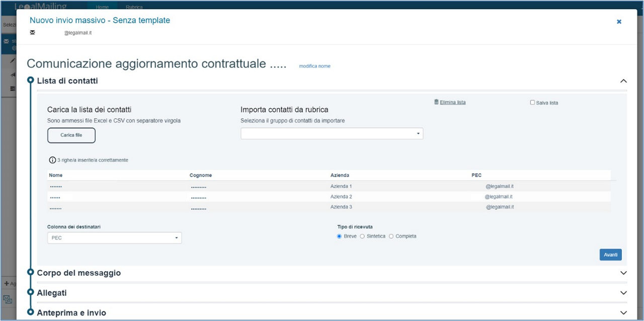Select the Breve receipt type
Viewport: 644px width, 321px height.
(339, 236)
